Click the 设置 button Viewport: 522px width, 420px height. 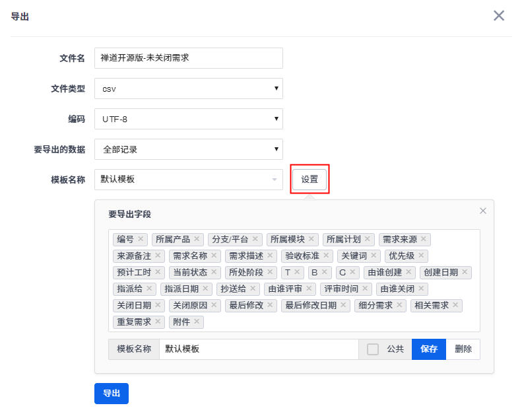310,180
